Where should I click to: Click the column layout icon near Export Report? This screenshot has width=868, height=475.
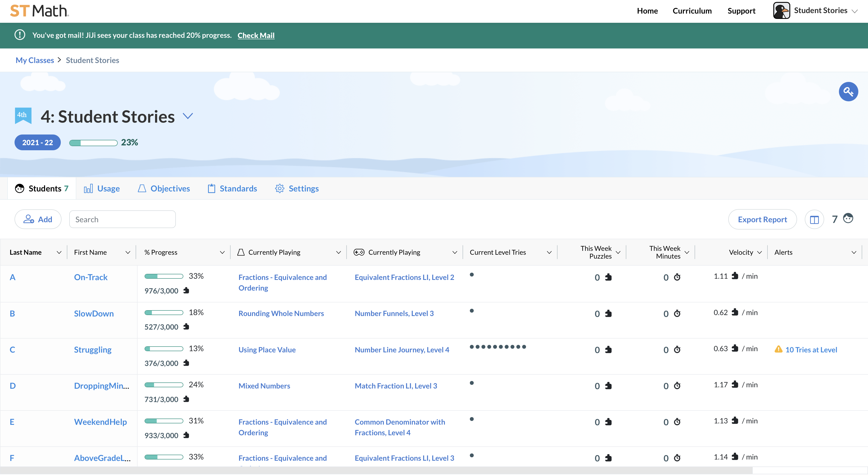(x=815, y=219)
